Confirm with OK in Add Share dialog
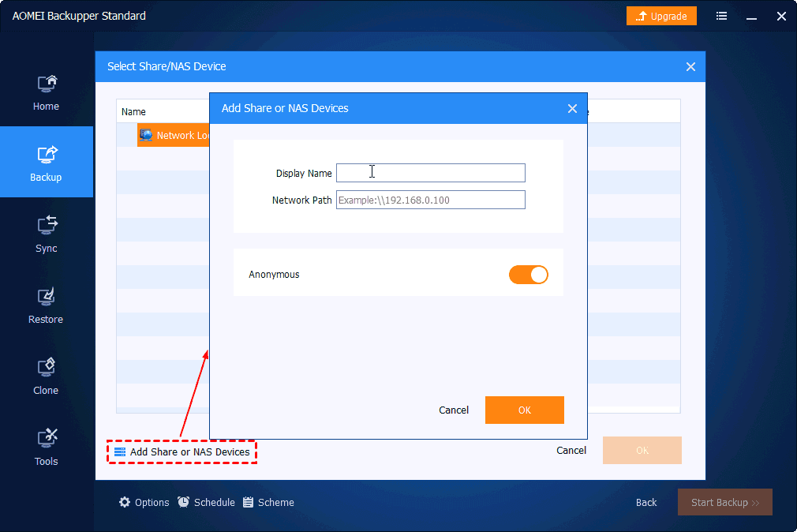 (x=525, y=410)
